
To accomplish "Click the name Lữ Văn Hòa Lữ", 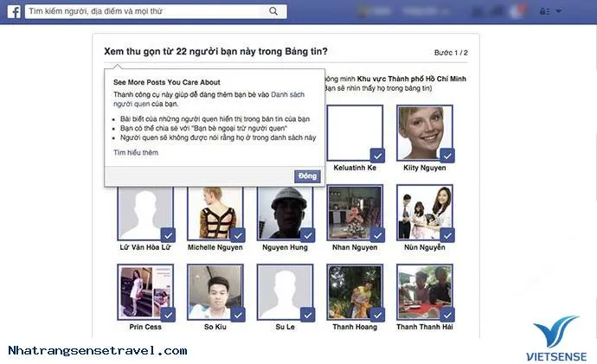I will point(145,247).
